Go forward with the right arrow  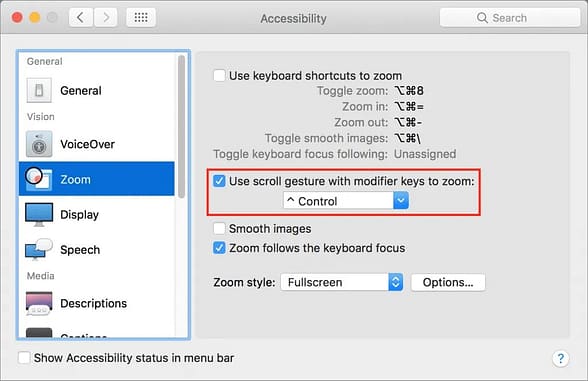click(x=106, y=17)
